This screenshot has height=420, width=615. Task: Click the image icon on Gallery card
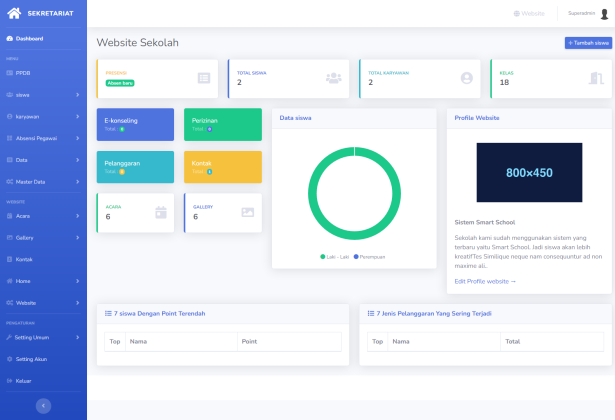tap(248, 212)
